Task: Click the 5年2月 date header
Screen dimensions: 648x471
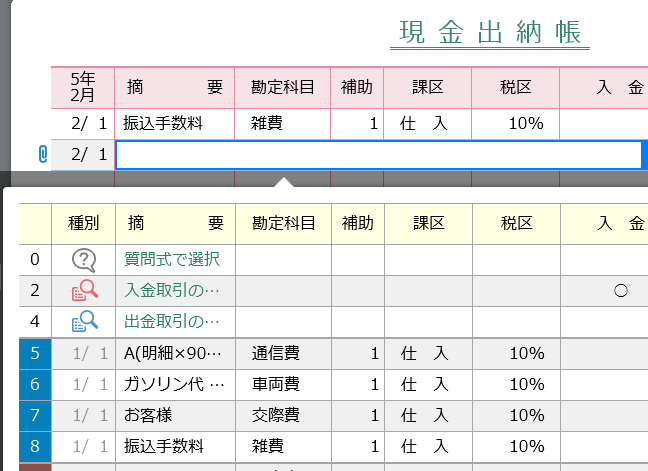Action: tap(83, 87)
